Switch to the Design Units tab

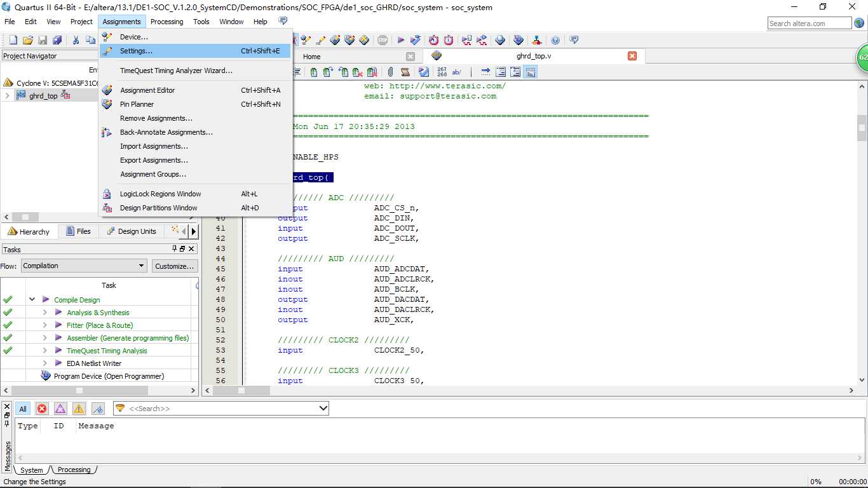click(131, 231)
